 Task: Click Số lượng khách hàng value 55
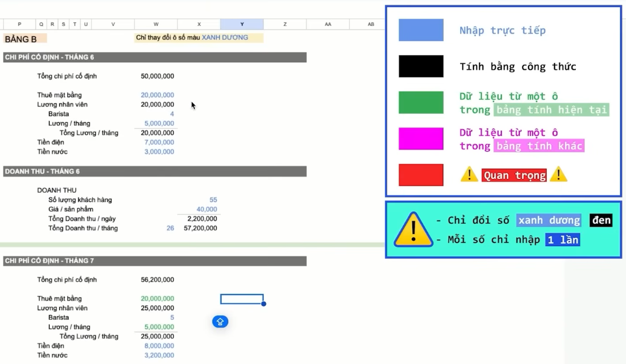[213, 200]
